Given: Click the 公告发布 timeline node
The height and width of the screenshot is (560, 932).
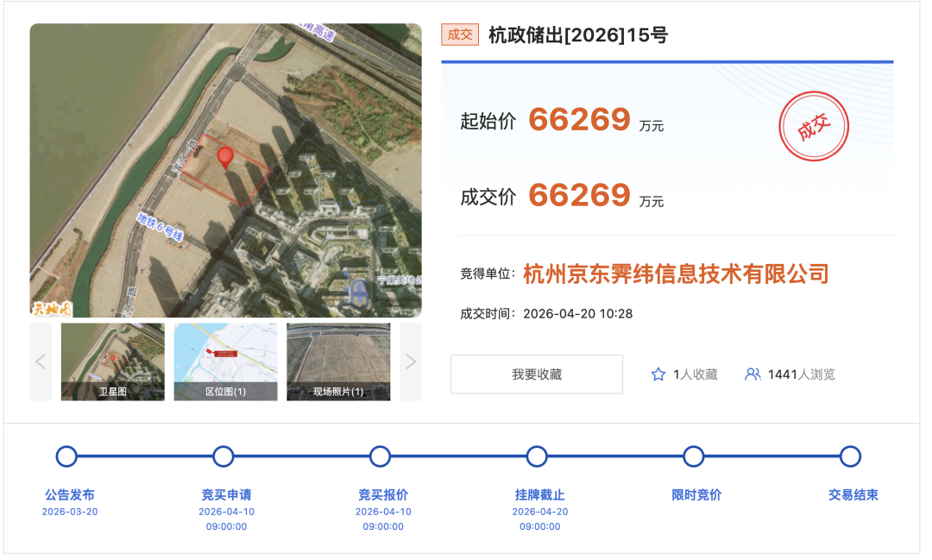Looking at the screenshot, I should [x=66, y=456].
